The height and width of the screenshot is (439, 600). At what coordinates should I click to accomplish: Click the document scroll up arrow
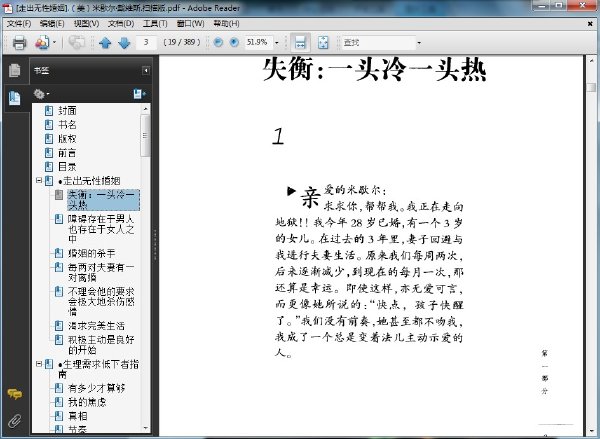pyautogui.click(x=592, y=60)
